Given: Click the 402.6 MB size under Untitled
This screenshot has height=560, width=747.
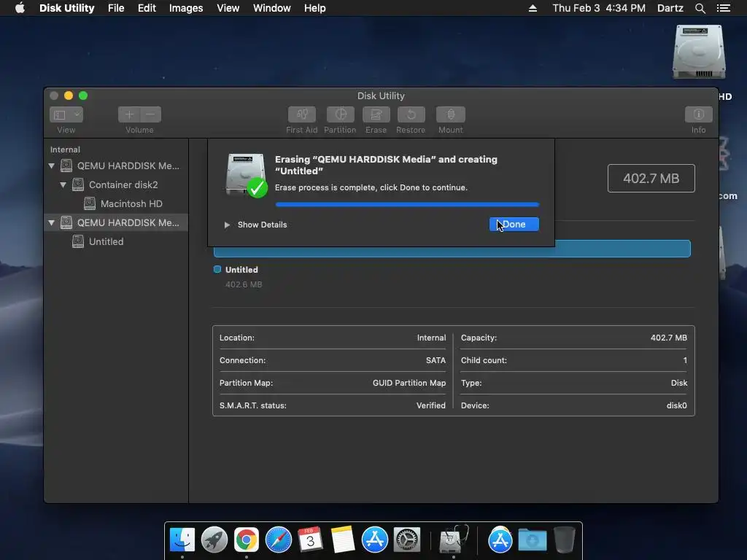Looking at the screenshot, I should pyautogui.click(x=244, y=284).
